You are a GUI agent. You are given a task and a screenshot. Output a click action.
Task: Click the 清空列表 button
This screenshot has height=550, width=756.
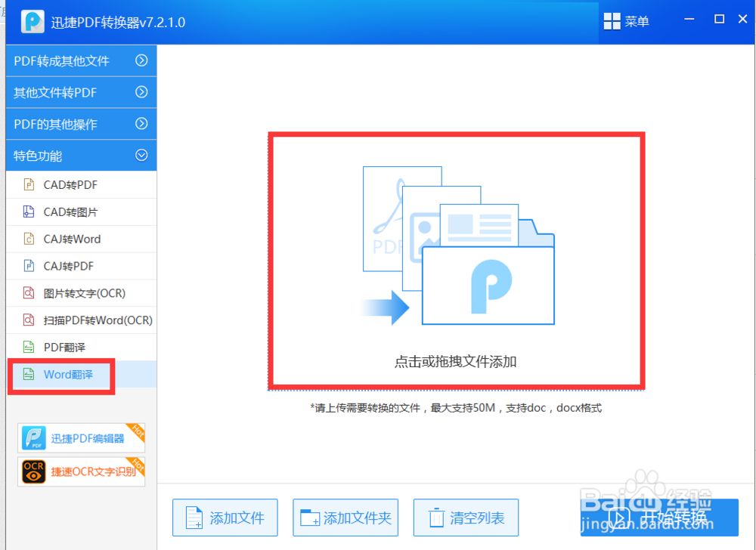[466, 518]
